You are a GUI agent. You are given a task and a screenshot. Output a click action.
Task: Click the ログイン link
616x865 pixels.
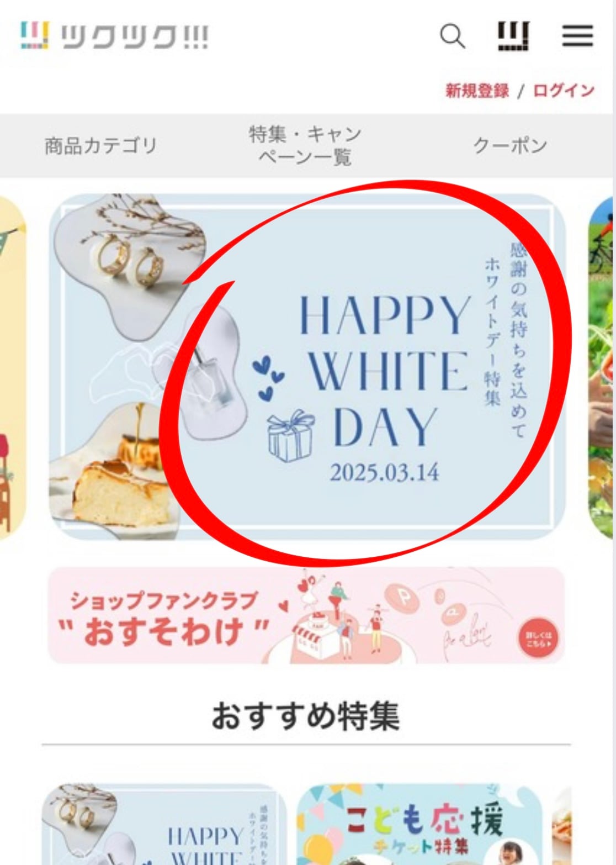coord(564,91)
